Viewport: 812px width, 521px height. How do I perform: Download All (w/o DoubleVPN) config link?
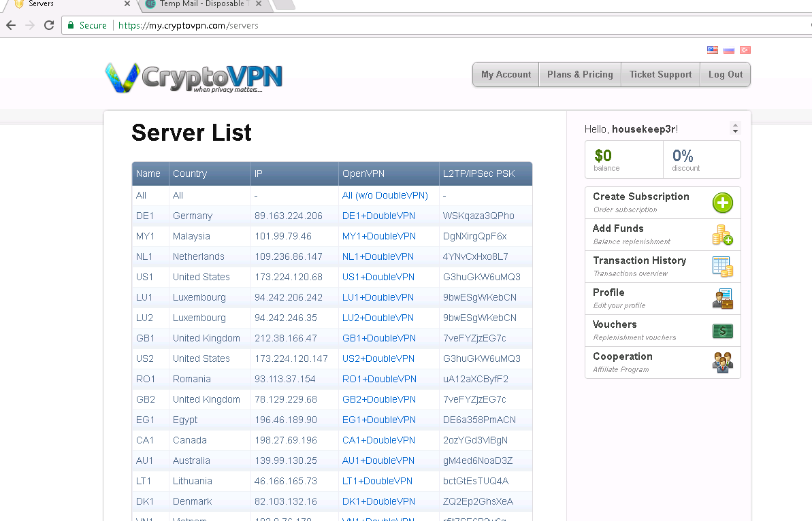385,195
